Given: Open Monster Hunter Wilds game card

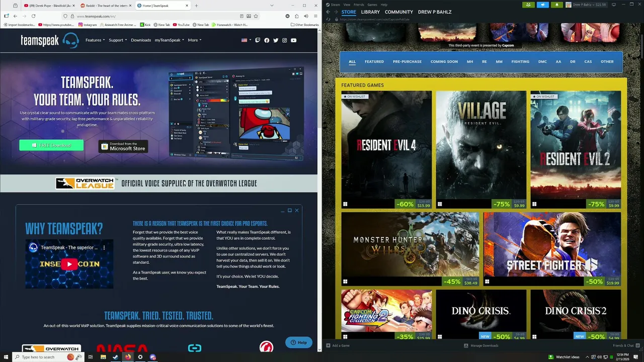Looking at the screenshot, I should point(411,249).
